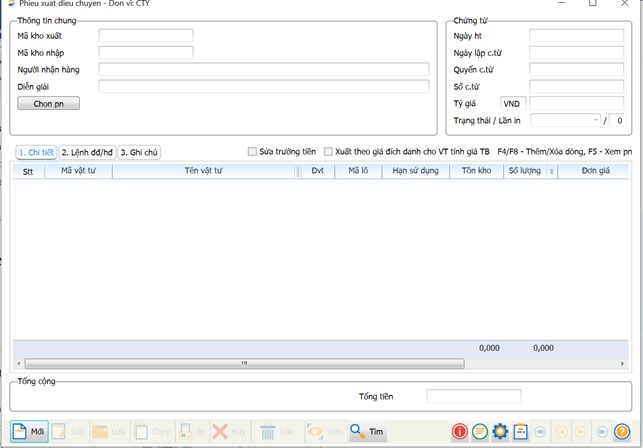This screenshot has height=448, width=643.
Task: Focus the Ngày ht date field
Action: tap(576, 36)
